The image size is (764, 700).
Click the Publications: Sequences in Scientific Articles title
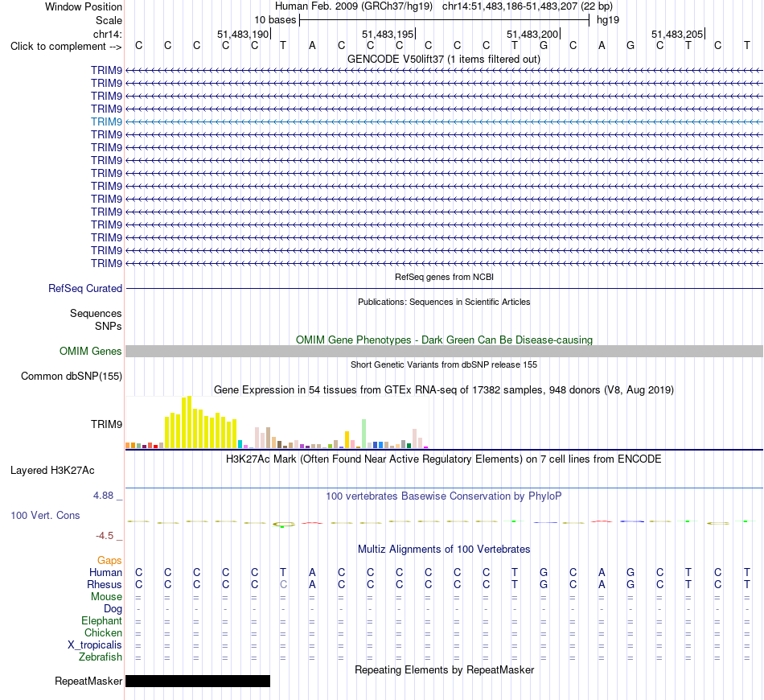(444, 302)
